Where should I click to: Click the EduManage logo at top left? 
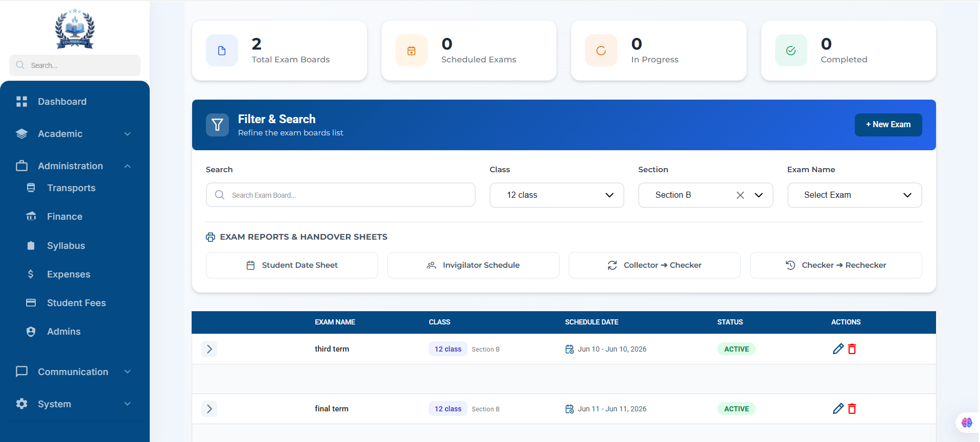coord(75,29)
